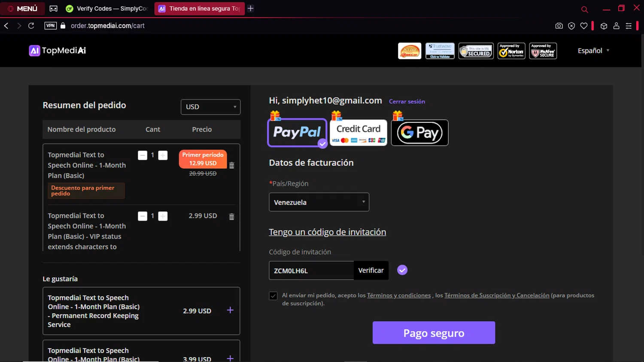Viewport: 644px width, 362px height.
Task: Open the extensions cube icon
Action: point(604,26)
